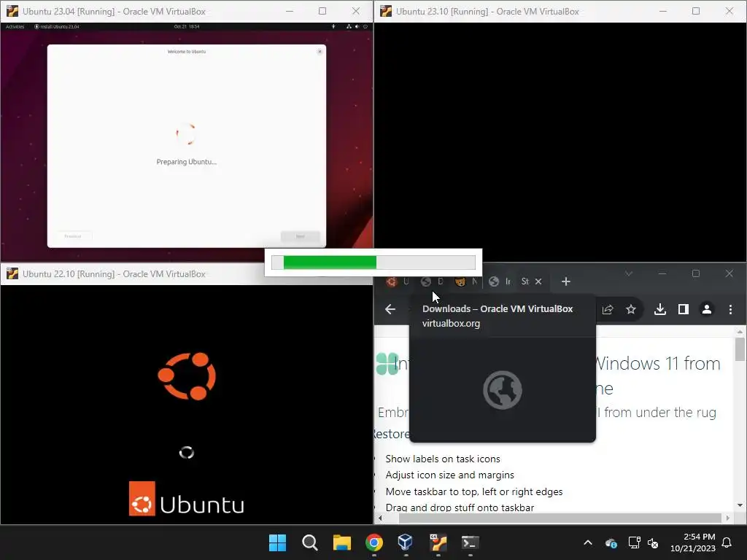Show hidden system tray icons
Image resolution: width=747 pixels, height=560 pixels.
point(588,542)
